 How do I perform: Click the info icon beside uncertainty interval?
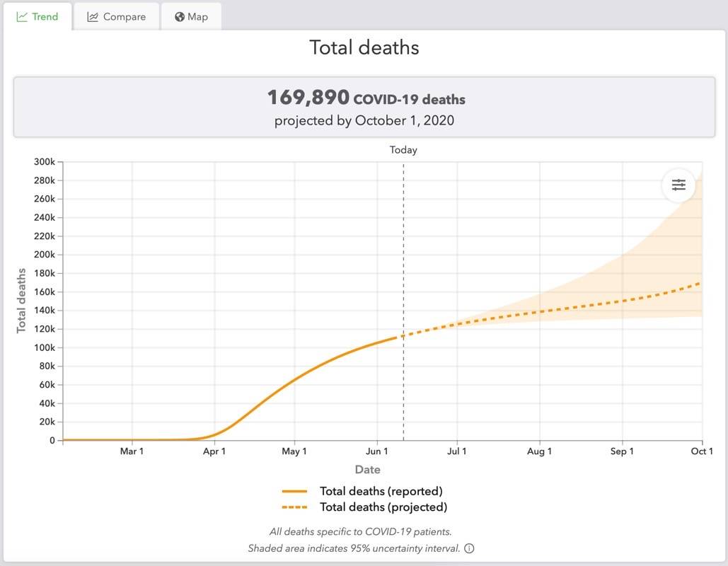point(469,548)
